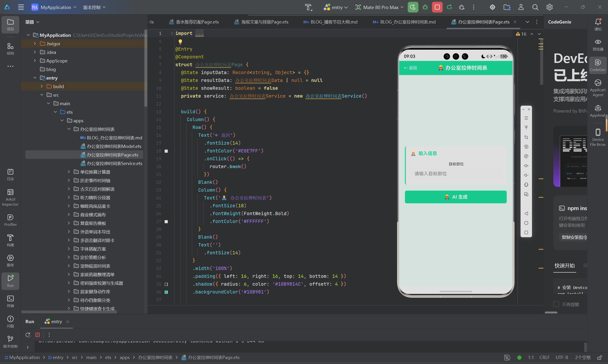608x364 pixels.
Task: Click the #10B981 color swatch on line 36
Action: pyautogui.click(x=166, y=292)
